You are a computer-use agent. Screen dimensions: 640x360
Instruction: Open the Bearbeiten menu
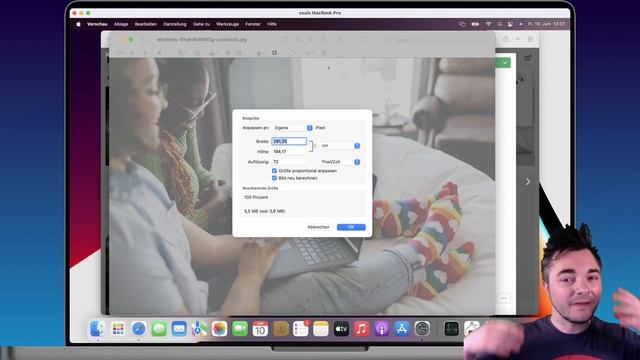(146, 24)
